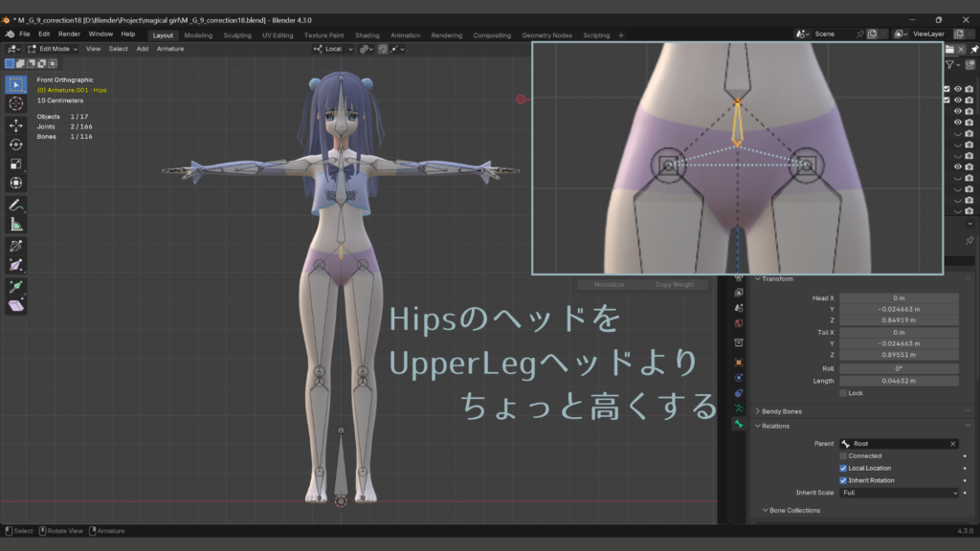Click the Copy Weight button

click(675, 285)
